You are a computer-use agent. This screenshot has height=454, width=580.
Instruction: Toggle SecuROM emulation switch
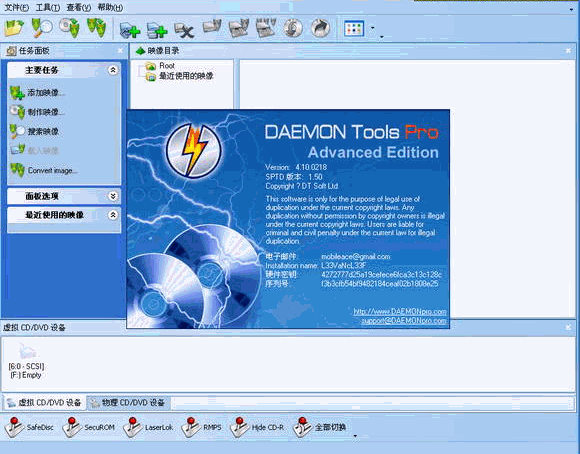88,427
